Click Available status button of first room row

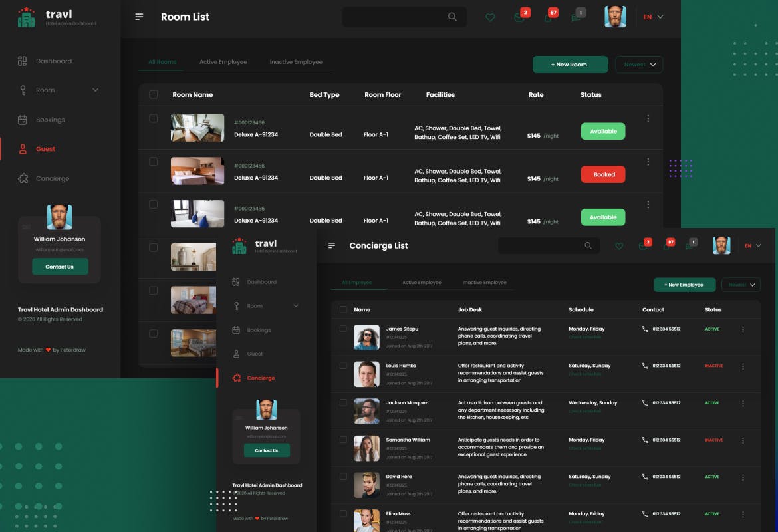(603, 131)
